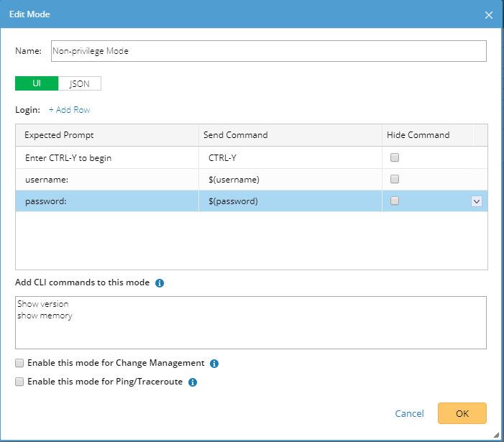Click info icon next to Change Management
This screenshot has height=442, width=504.
click(214, 364)
